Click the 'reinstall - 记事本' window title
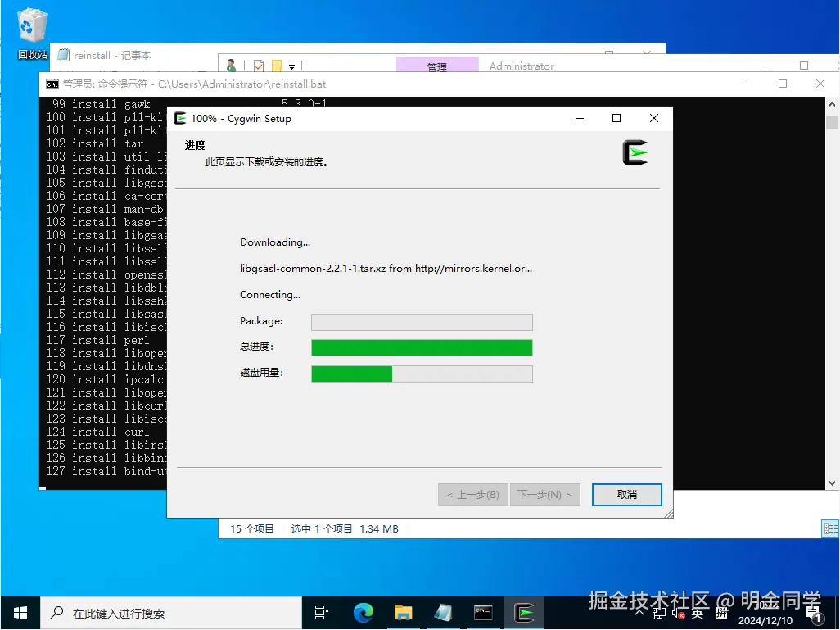 pos(112,55)
